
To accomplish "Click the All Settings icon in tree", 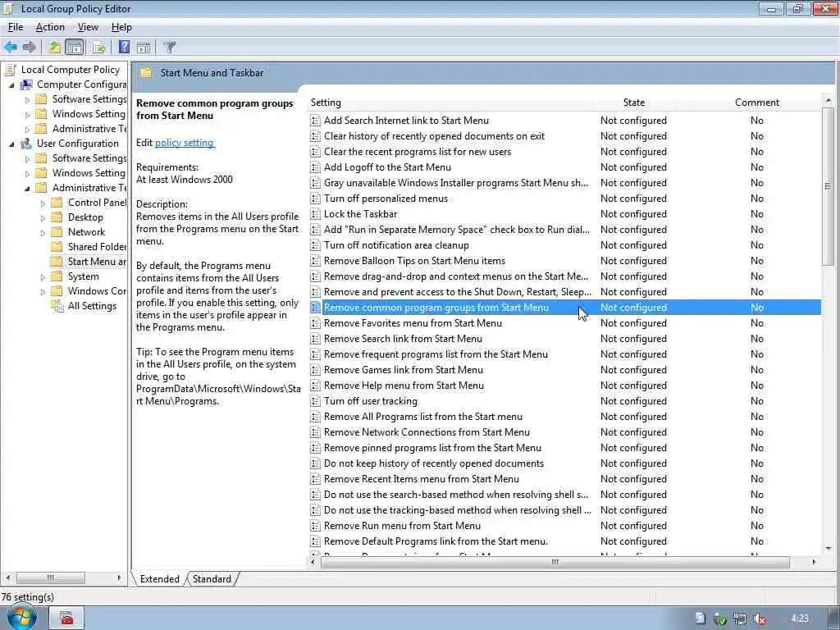I will pyautogui.click(x=57, y=306).
